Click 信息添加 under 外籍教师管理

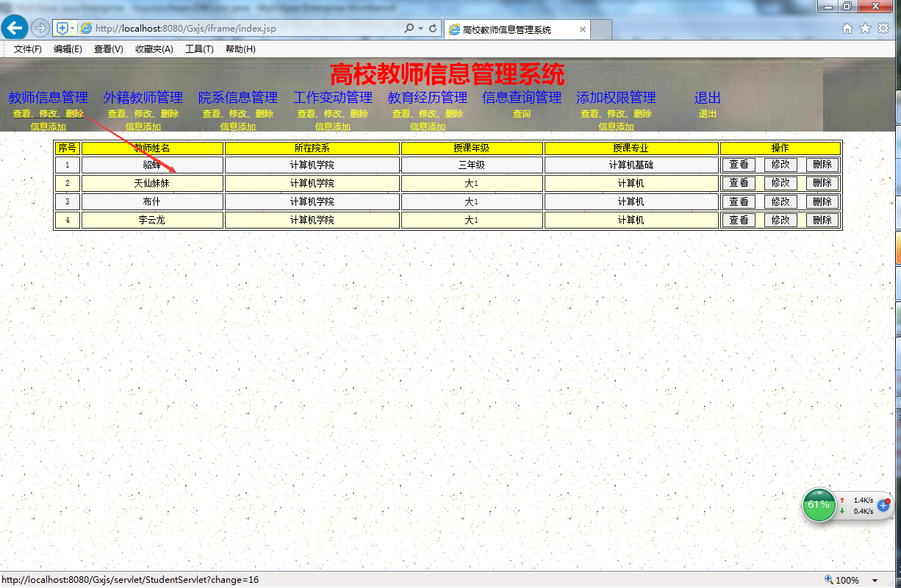pyautogui.click(x=143, y=126)
